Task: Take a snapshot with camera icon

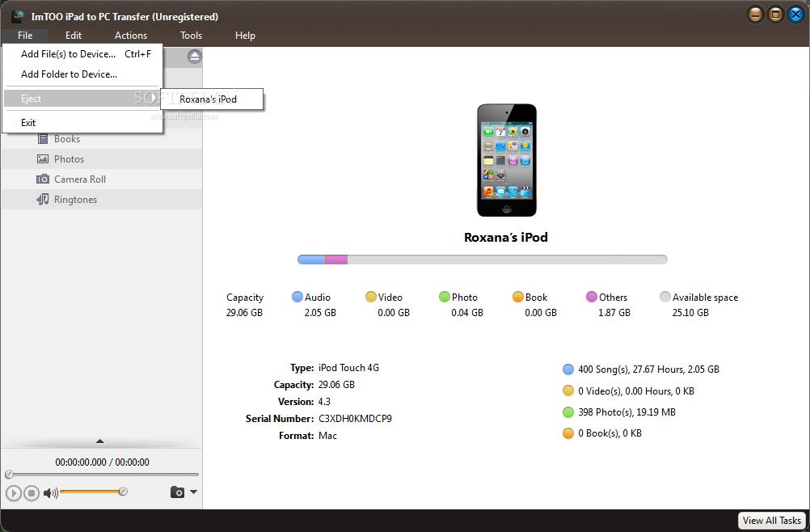Action: click(x=177, y=492)
